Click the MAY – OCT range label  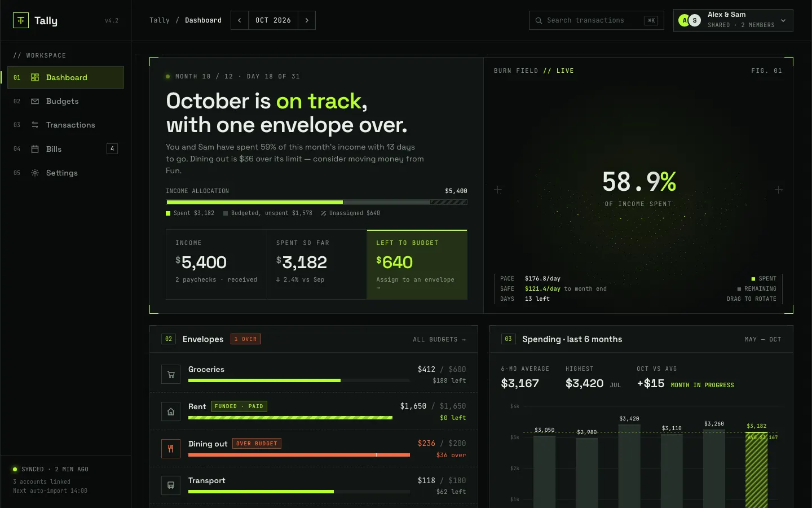coord(763,339)
